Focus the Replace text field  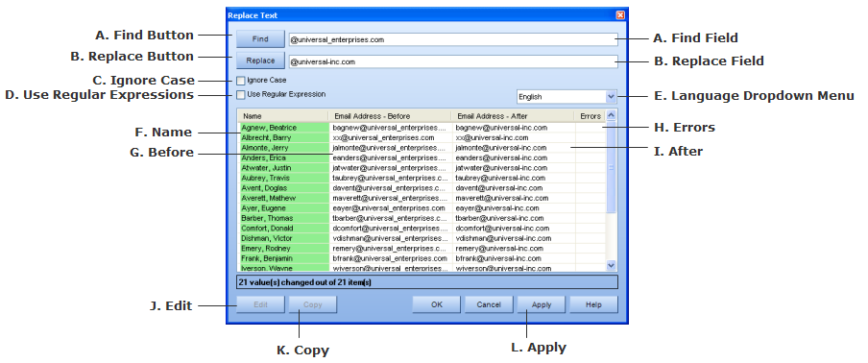click(453, 62)
